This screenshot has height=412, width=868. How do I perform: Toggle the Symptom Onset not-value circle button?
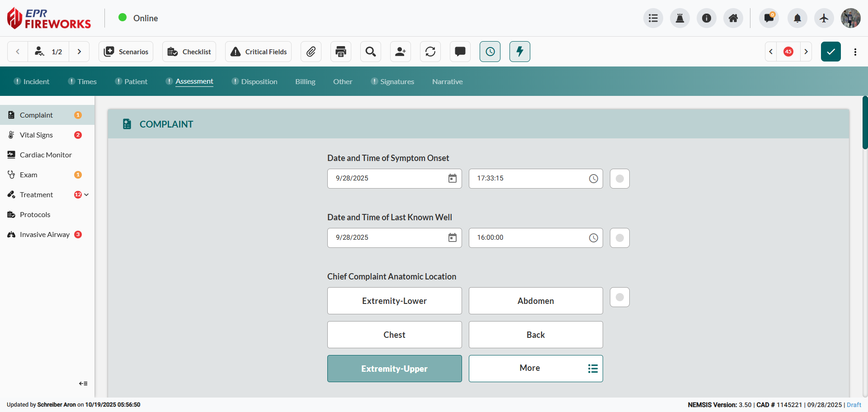click(x=620, y=179)
